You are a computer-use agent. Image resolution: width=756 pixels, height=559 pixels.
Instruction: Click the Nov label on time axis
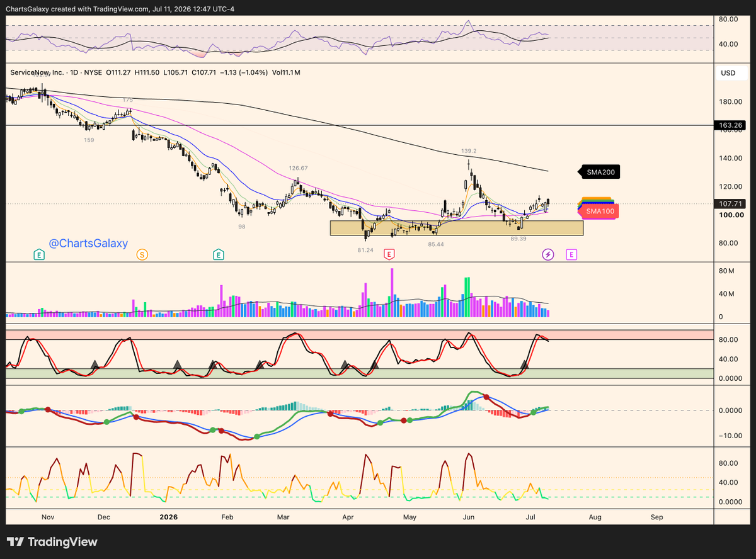click(x=47, y=517)
